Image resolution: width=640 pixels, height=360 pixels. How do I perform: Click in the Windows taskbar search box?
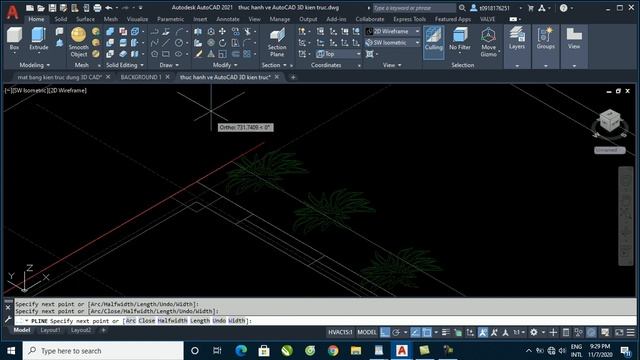coord(103,351)
